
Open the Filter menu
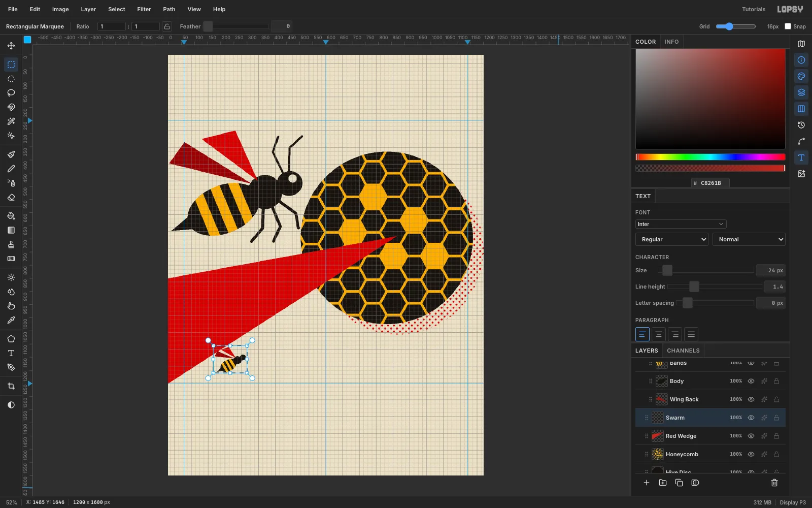pyautogui.click(x=144, y=9)
